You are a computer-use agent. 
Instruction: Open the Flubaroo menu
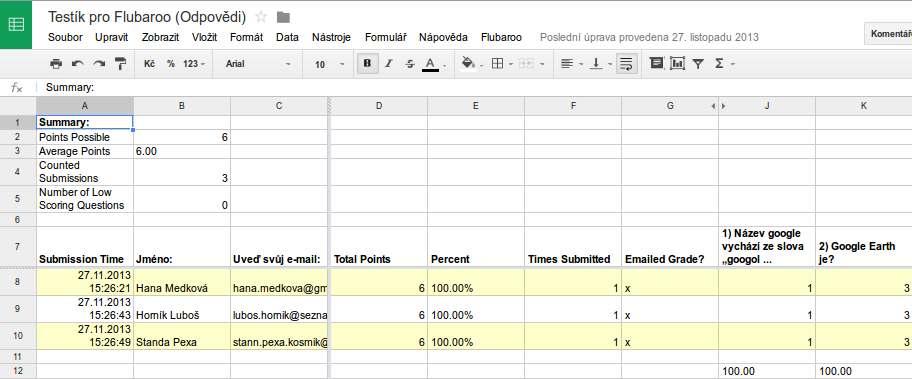[x=501, y=37]
